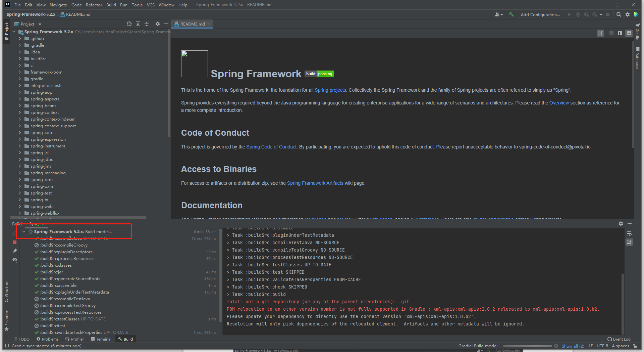
Task: Switch to preview-only markdown view
Action: point(629,33)
